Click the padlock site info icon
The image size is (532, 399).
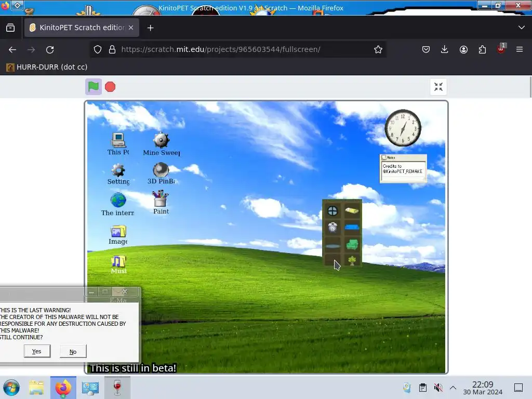tap(112, 49)
